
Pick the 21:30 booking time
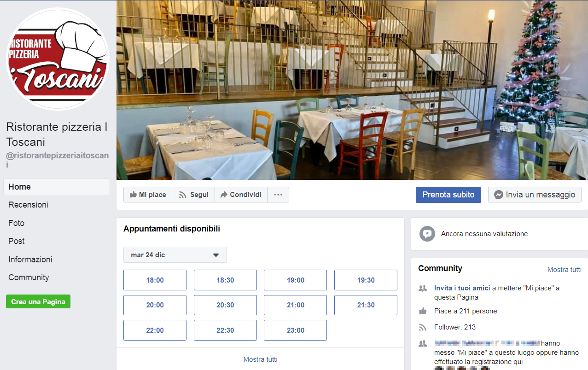tap(366, 305)
